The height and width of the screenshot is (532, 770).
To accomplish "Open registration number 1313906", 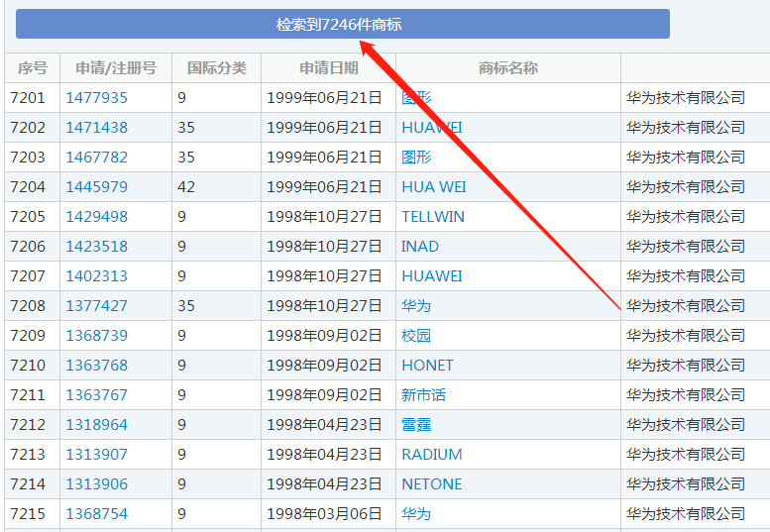I will tap(97, 484).
